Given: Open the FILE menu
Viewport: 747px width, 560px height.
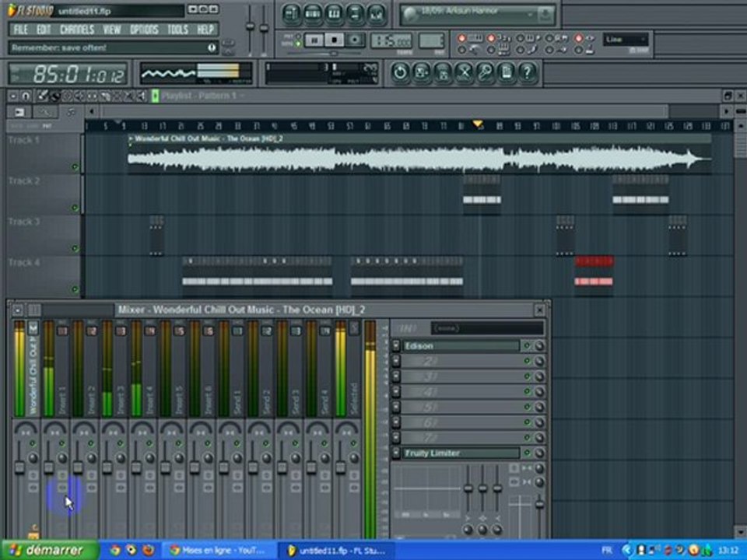Looking at the screenshot, I should [20, 30].
